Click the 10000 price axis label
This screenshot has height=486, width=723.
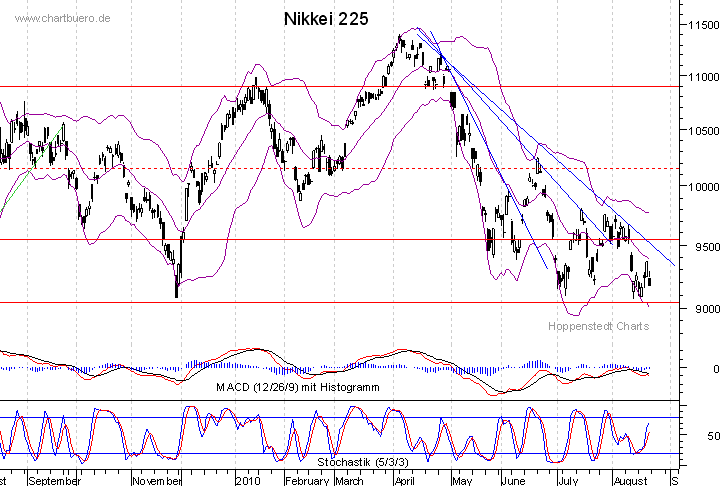704,187
